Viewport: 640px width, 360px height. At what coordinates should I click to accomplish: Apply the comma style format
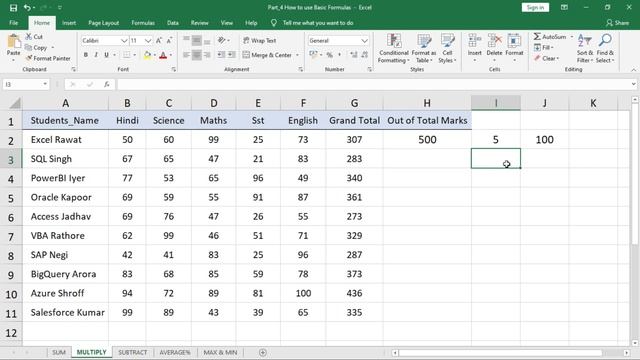pos(339,55)
